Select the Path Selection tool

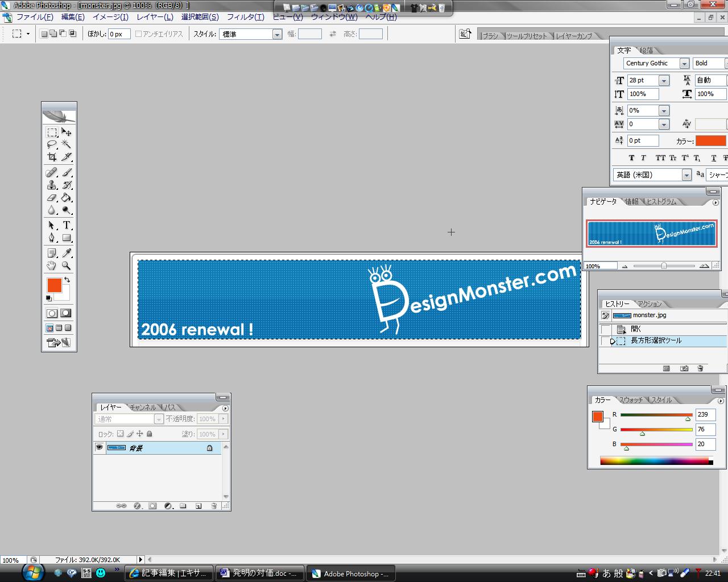point(52,225)
